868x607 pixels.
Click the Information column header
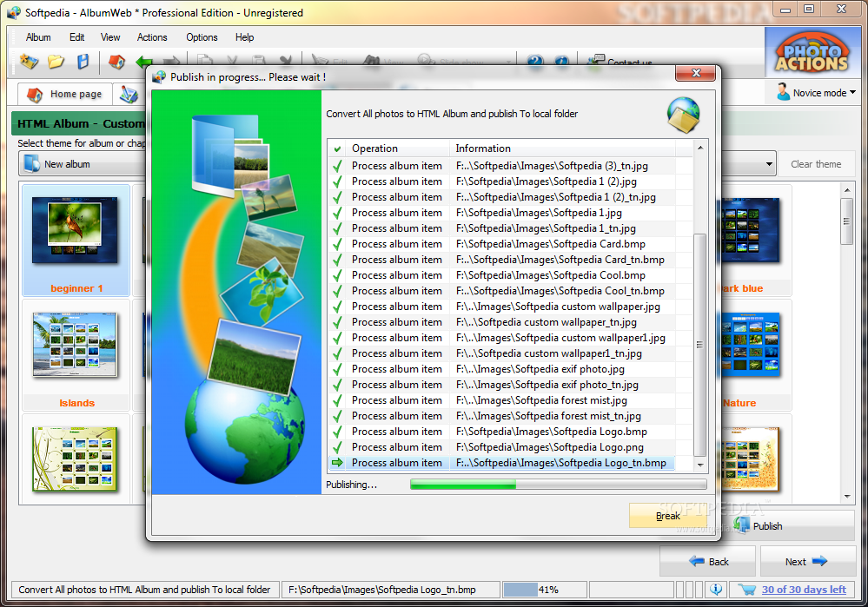(x=563, y=148)
